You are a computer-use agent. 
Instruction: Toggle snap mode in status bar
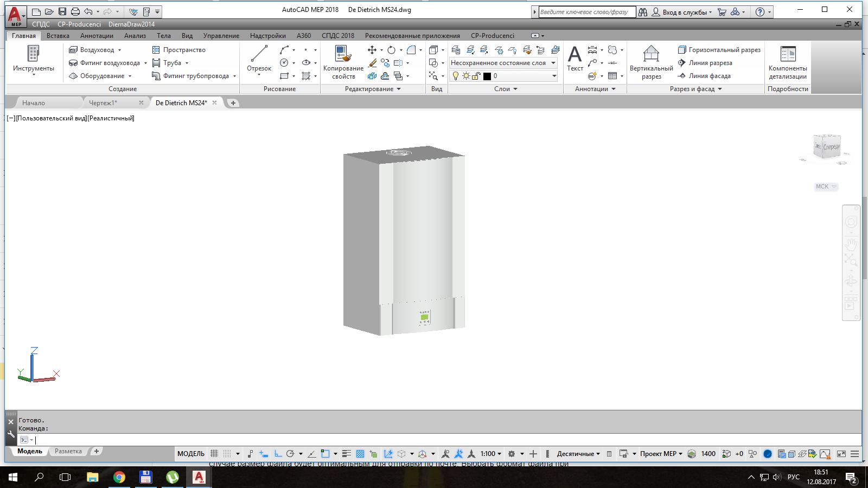pos(227,454)
